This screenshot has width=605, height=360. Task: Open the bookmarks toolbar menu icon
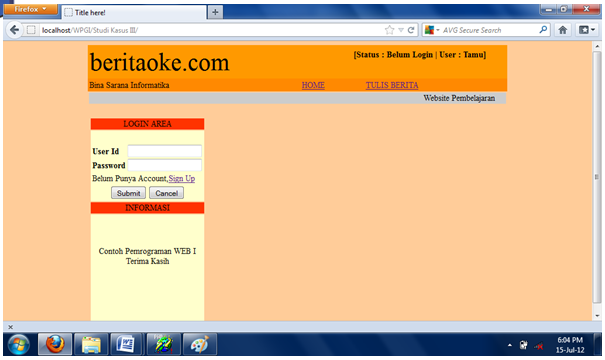point(587,30)
